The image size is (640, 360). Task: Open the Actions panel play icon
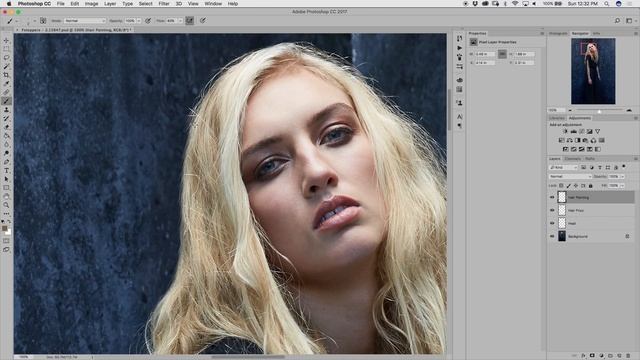tap(460, 48)
